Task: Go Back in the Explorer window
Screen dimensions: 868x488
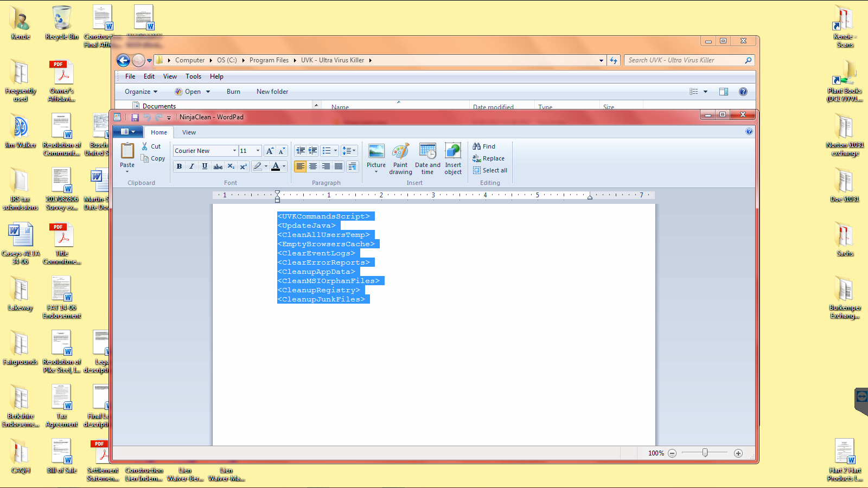Action: click(124, 60)
